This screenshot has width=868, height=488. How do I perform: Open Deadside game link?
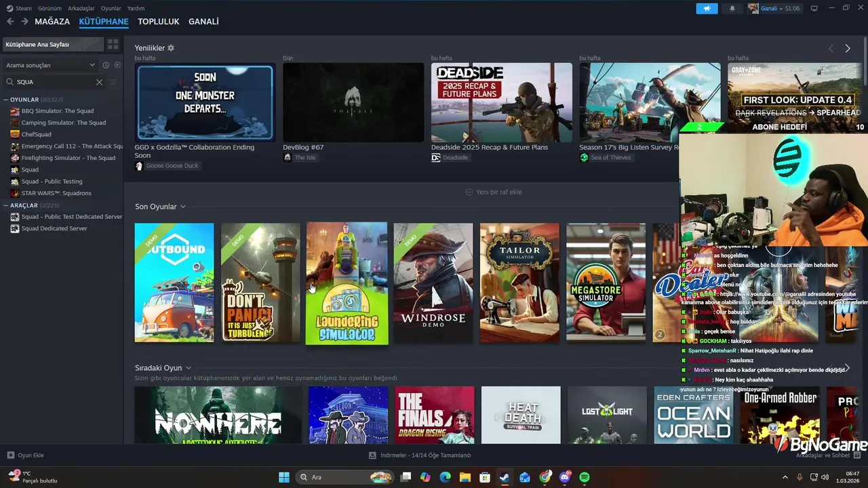pyautogui.click(x=450, y=158)
